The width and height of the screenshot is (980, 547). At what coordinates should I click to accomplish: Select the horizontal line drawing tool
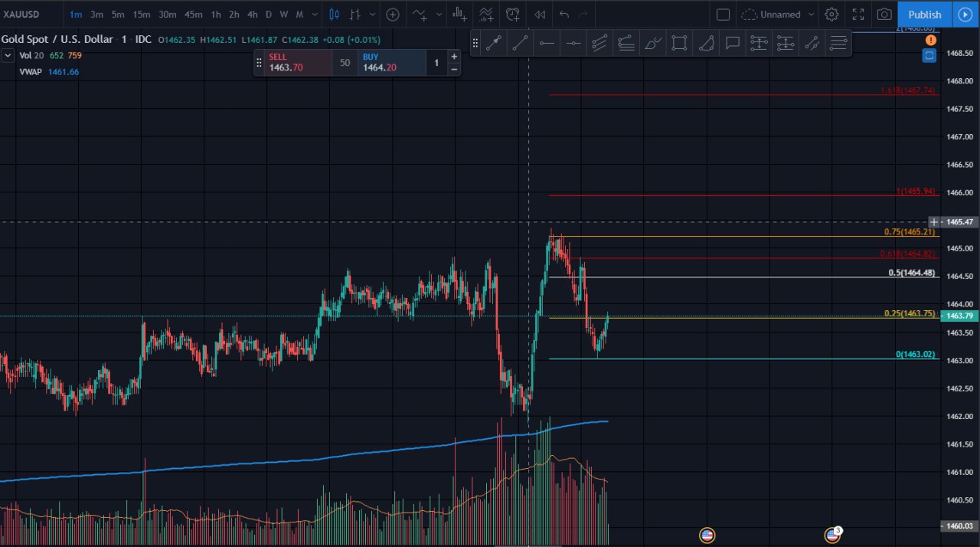coord(547,44)
